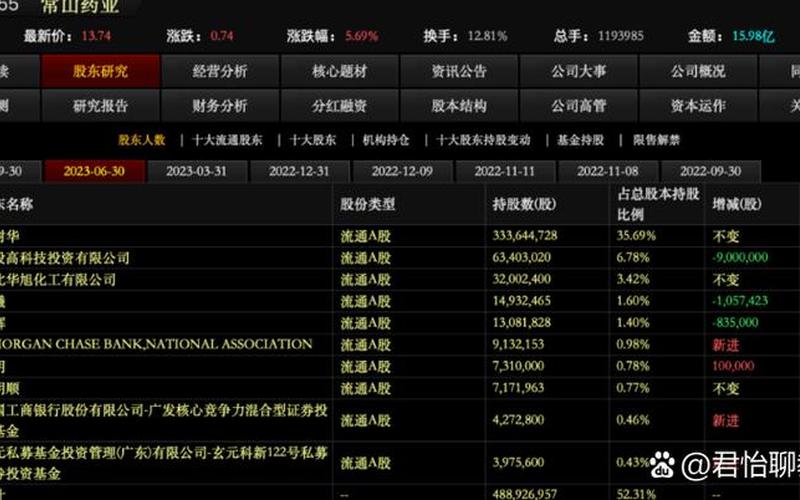
Task: Open 限售解禁 section
Action: pos(657,140)
